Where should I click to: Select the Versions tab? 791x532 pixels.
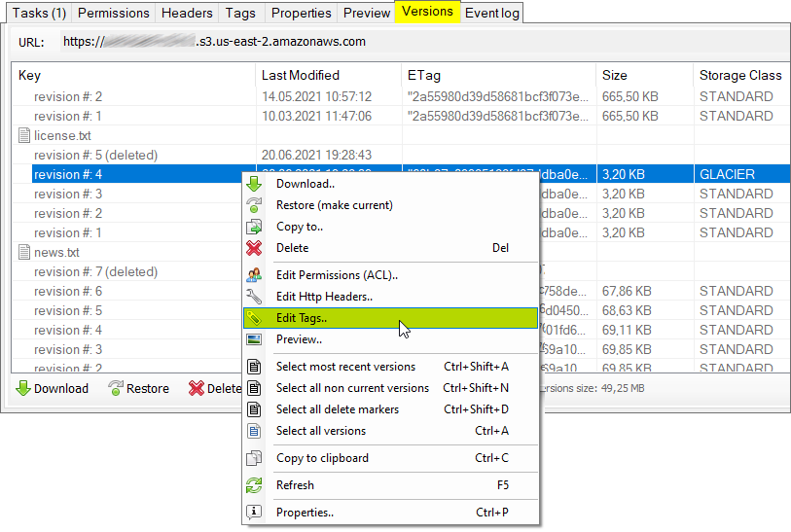[x=427, y=11]
